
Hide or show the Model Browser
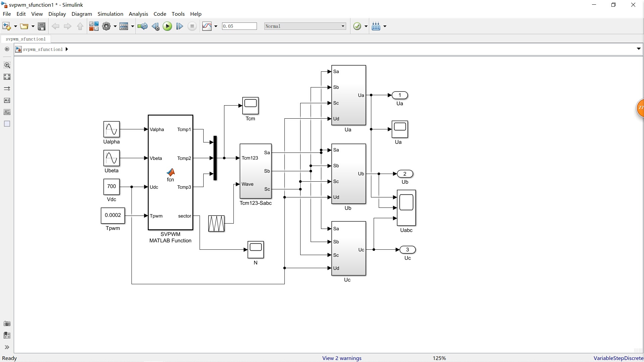(x=7, y=49)
